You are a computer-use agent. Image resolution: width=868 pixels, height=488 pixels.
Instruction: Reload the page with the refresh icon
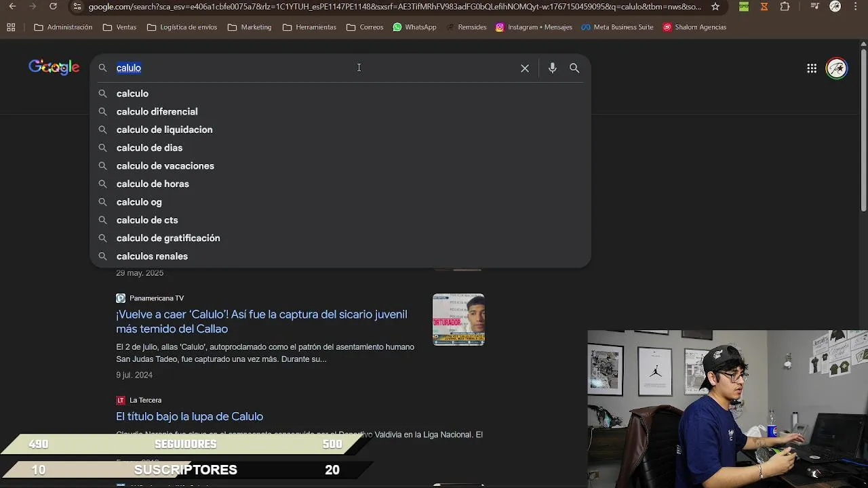(x=53, y=7)
